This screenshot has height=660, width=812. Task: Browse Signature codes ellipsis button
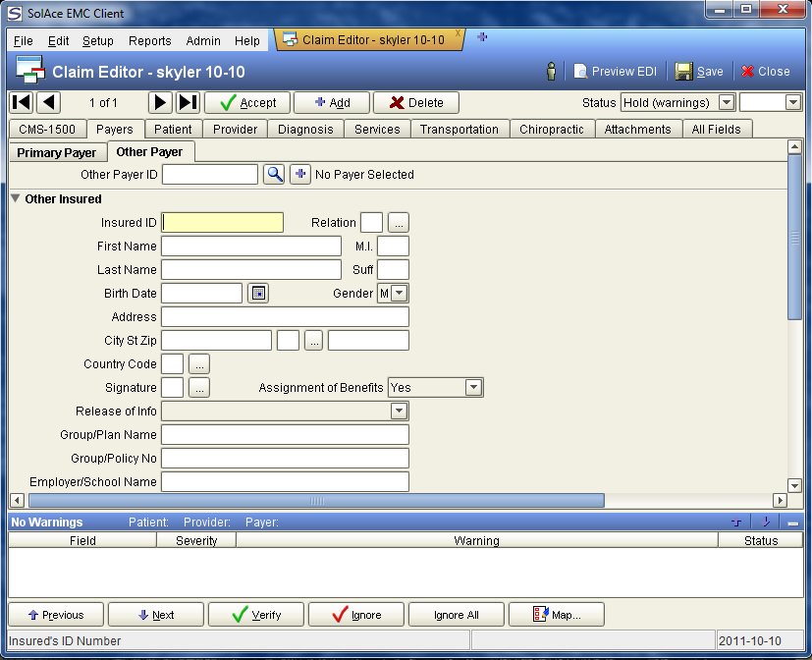[x=199, y=388]
